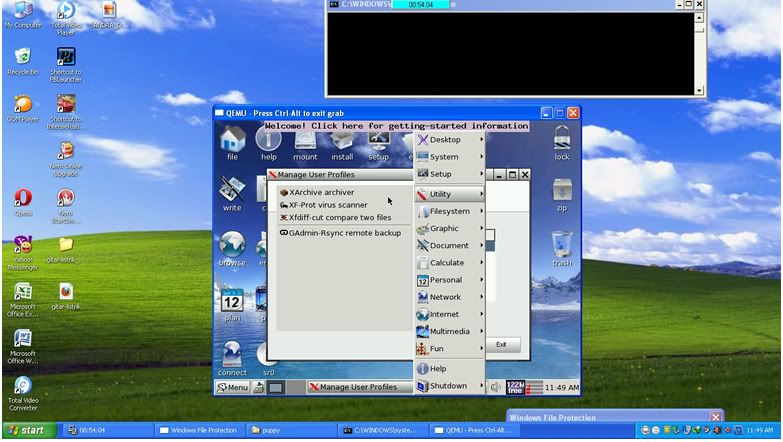The height and width of the screenshot is (442, 783).
Task: Click scroll-down arrow in command prompt window
Action: tap(699, 90)
